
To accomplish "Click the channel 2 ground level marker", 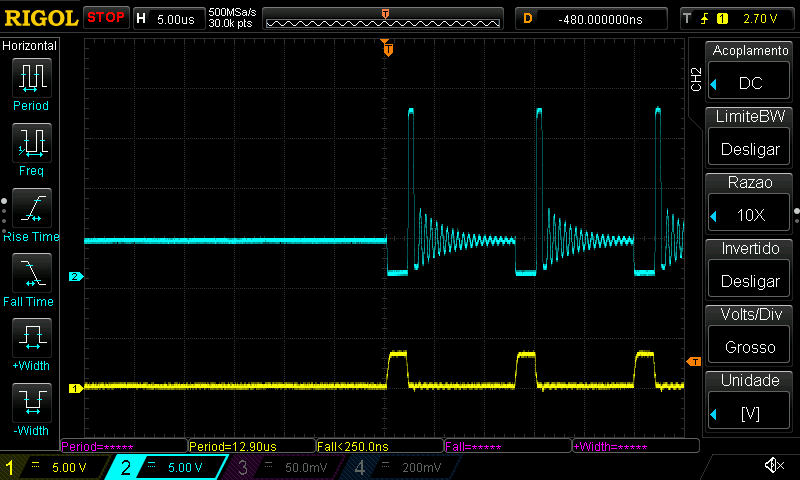I will tap(76, 276).
